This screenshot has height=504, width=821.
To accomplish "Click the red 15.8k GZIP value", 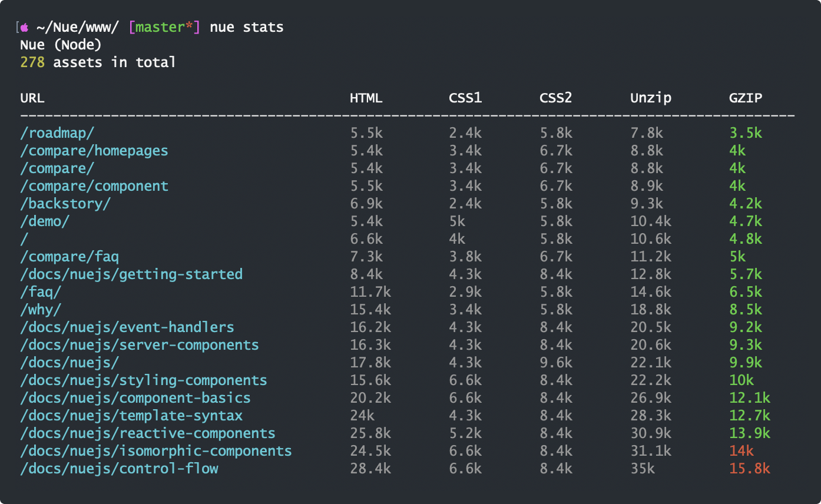I will click(x=750, y=469).
